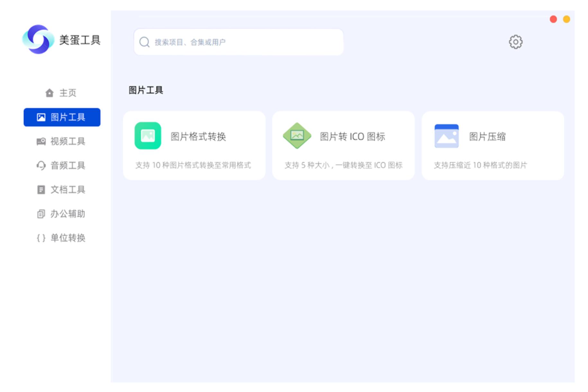Click the picture icon beside 图片工具
The width and height of the screenshot is (588, 392).
41,117
